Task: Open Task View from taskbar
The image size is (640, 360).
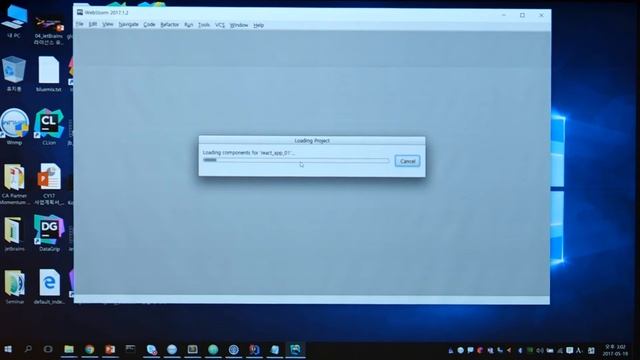Action: (x=48, y=349)
